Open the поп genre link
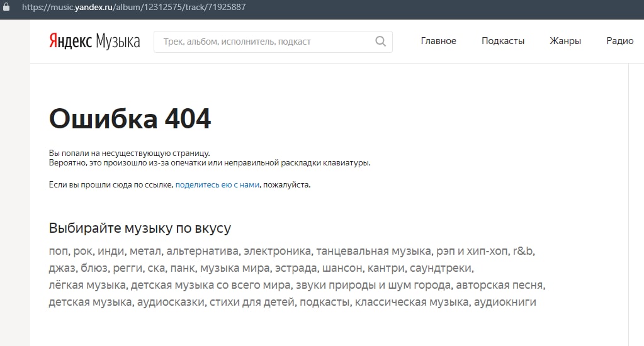This screenshot has height=346, width=644. 59,251
